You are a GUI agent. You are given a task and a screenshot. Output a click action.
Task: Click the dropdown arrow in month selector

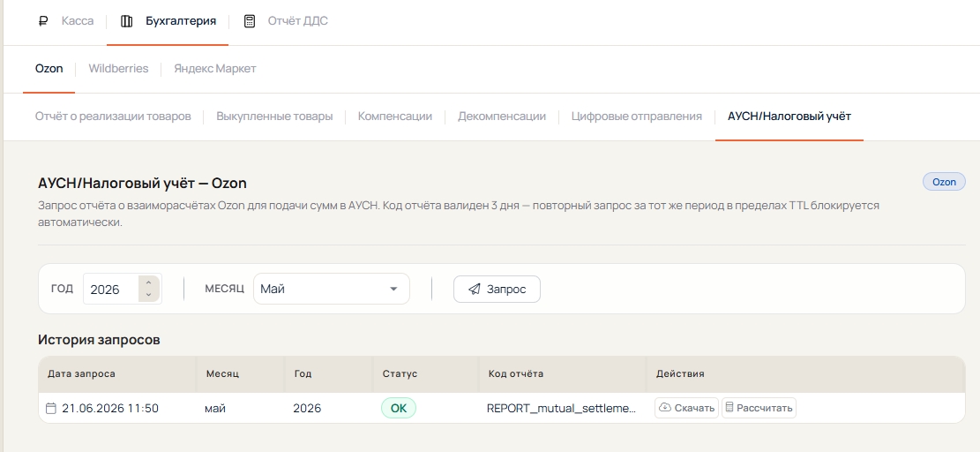(x=393, y=289)
